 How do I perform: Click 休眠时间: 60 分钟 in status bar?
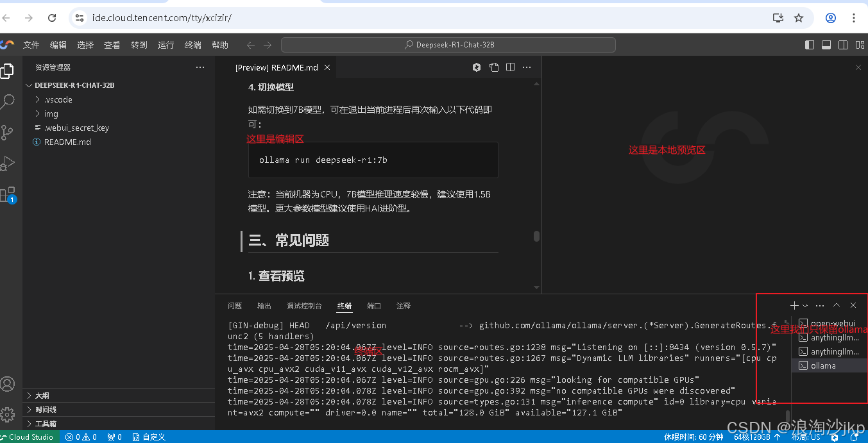coord(694,437)
